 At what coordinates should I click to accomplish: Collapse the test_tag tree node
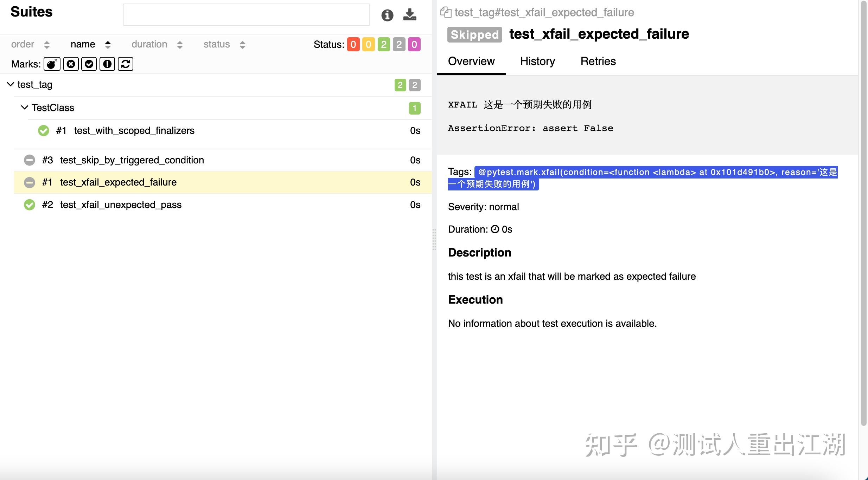(x=10, y=84)
